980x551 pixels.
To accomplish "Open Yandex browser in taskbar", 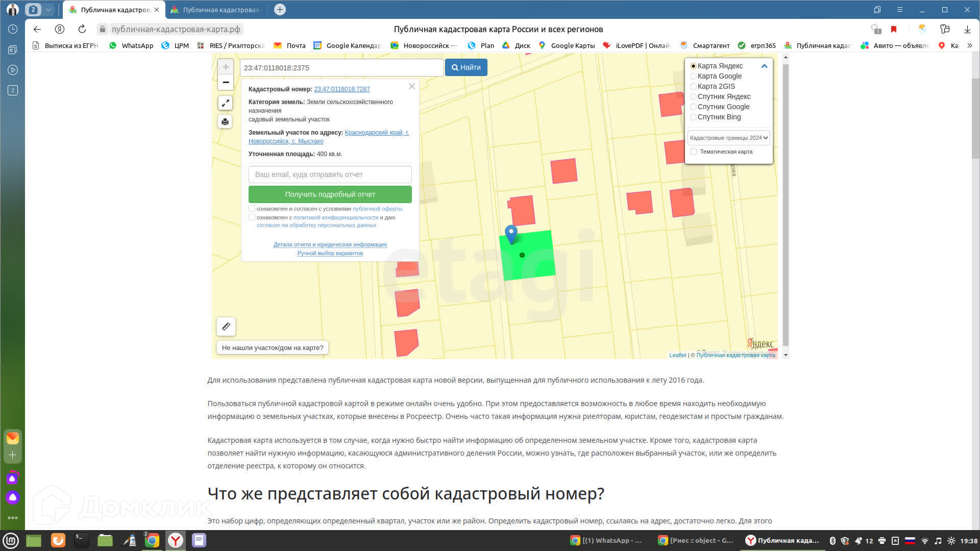I will [x=176, y=540].
